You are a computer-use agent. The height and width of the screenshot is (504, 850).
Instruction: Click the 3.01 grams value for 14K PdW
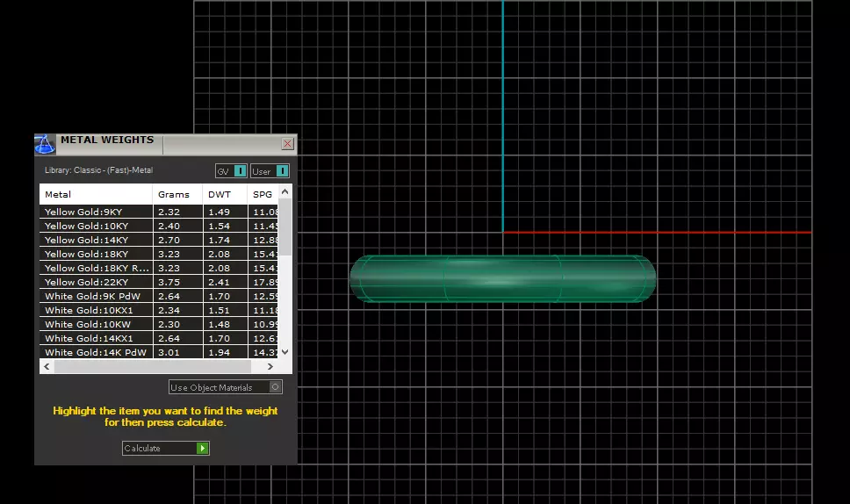[169, 352]
